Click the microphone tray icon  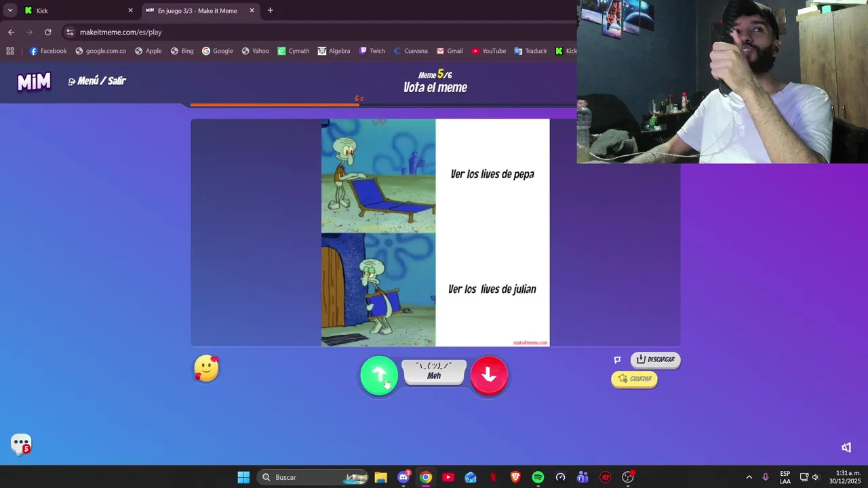point(766,477)
